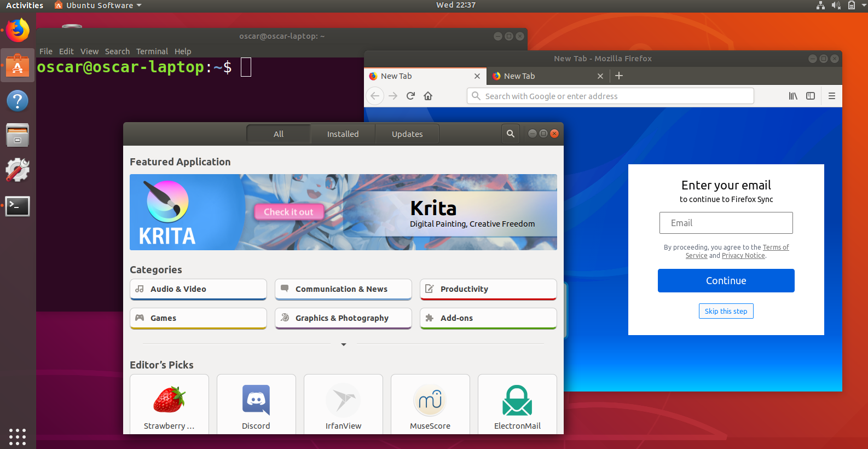Click the Check it out button

[288, 212]
